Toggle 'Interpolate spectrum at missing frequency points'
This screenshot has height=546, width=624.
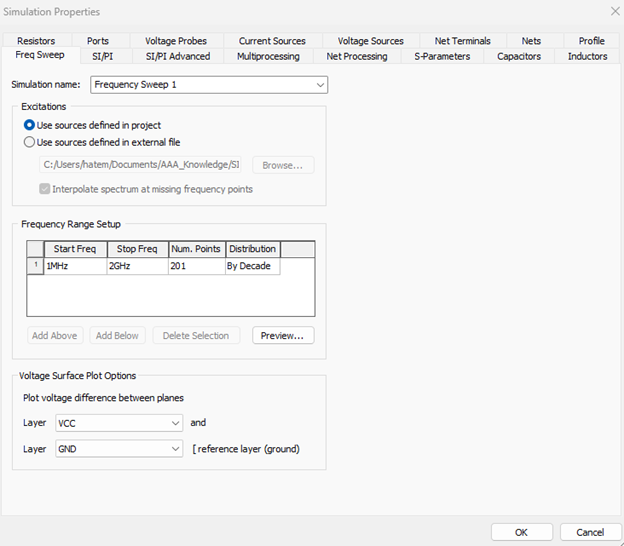[x=45, y=189]
